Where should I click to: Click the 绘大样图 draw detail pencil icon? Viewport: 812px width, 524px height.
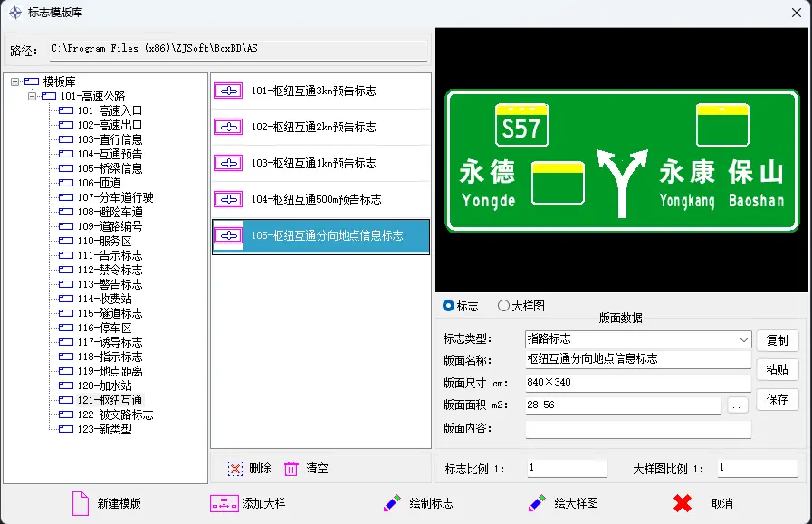click(x=537, y=503)
